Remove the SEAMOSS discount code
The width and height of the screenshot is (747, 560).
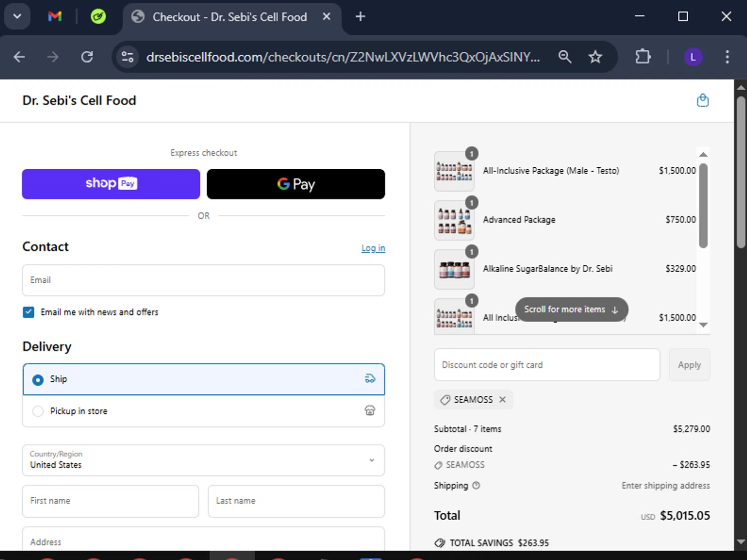pyautogui.click(x=502, y=399)
